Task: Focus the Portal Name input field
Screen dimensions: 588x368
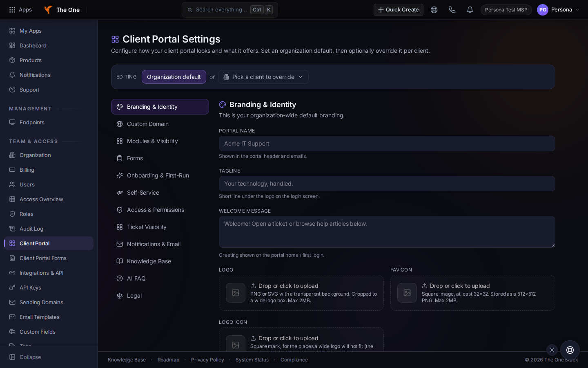Action: [387, 144]
